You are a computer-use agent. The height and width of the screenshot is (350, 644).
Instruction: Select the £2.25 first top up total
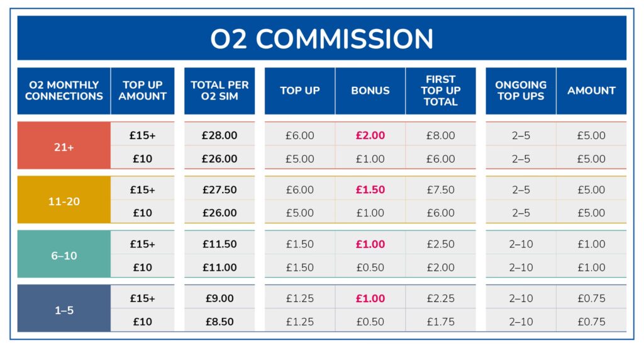click(x=440, y=298)
